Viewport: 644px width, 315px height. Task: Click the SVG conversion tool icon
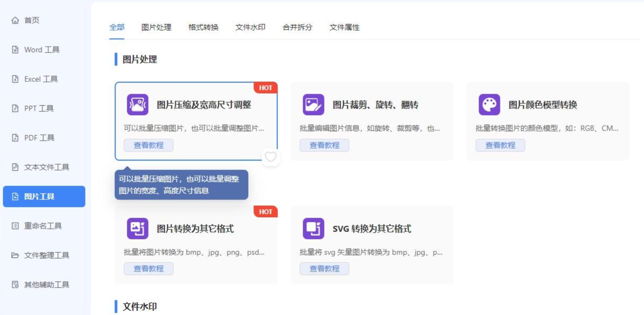[x=313, y=228]
